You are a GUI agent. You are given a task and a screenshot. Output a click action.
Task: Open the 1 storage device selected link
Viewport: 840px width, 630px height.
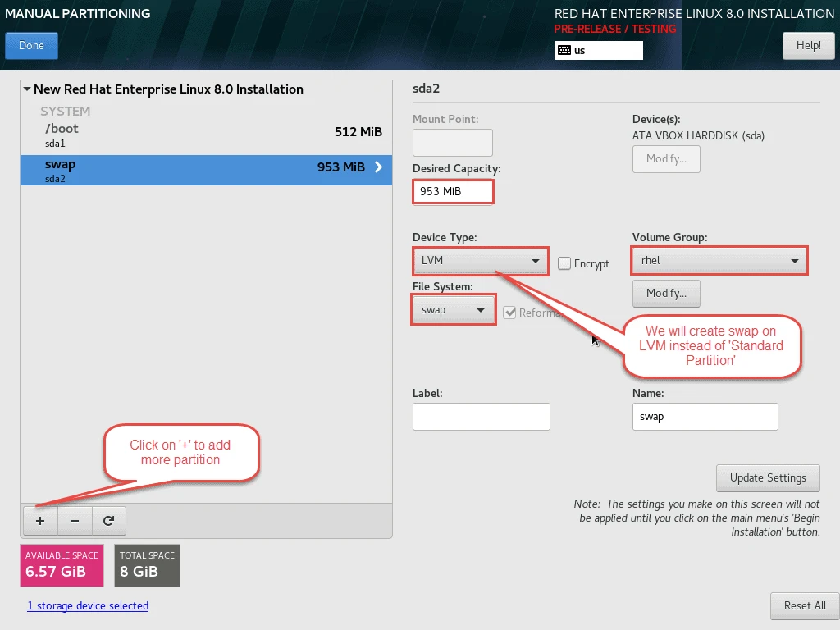click(88, 605)
